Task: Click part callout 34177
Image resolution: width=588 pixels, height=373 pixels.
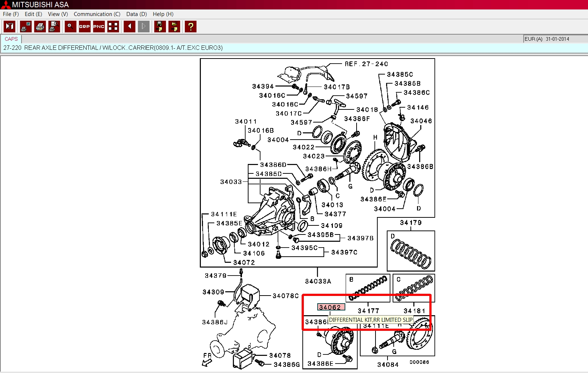Action: click(x=368, y=311)
